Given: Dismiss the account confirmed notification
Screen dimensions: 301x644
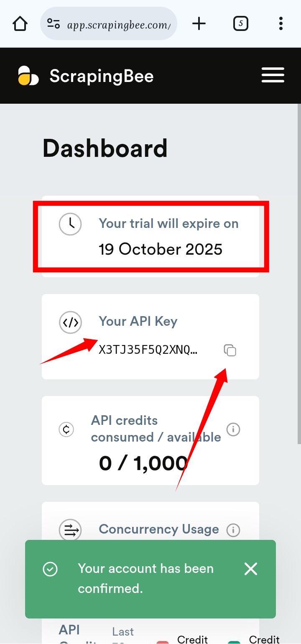Looking at the screenshot, I should click(251, 569).
